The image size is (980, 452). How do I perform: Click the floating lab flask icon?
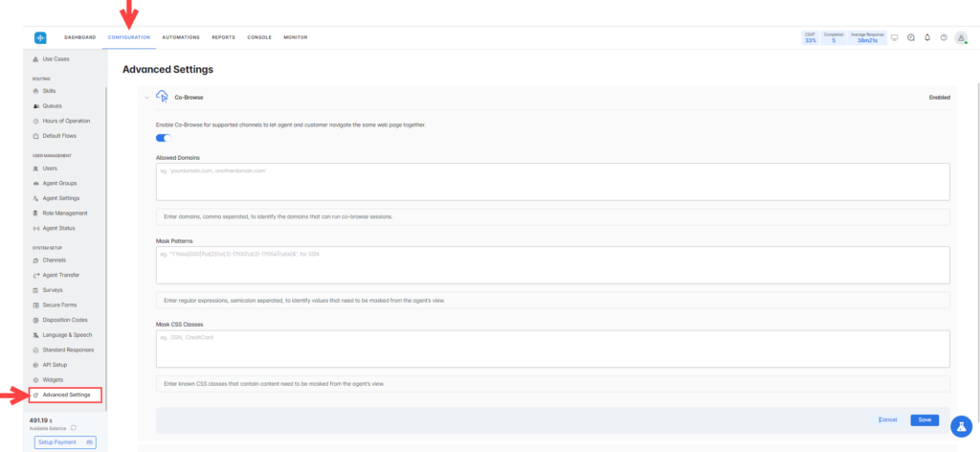point(961,423)
